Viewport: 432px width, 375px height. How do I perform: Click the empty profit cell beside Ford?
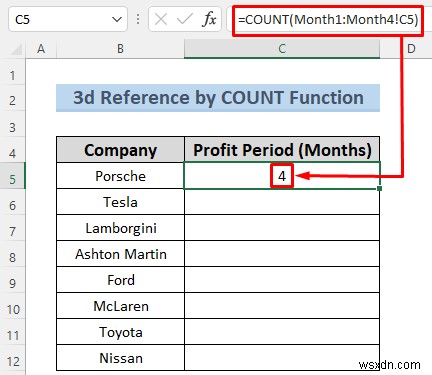point(282,280)
